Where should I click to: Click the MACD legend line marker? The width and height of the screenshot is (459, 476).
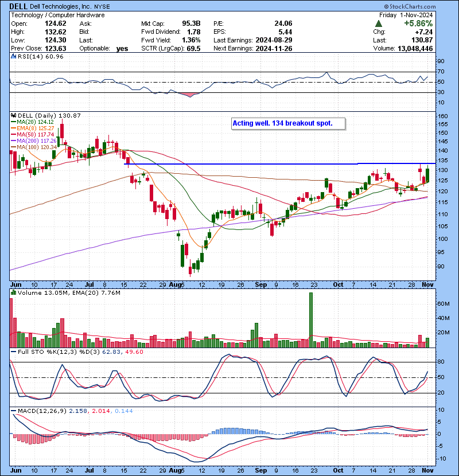pos(13,411)
